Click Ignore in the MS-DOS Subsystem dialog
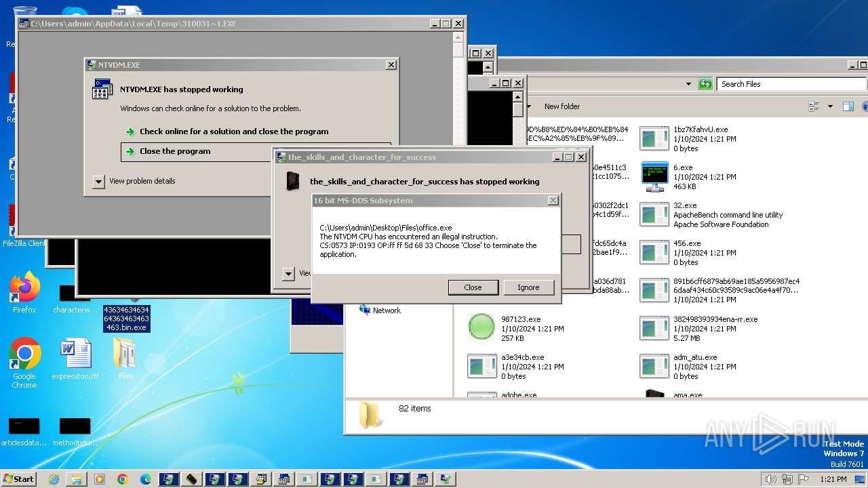The height and width of the screenshot is (488, 868). pyautogui.click(x=528, y=287)
